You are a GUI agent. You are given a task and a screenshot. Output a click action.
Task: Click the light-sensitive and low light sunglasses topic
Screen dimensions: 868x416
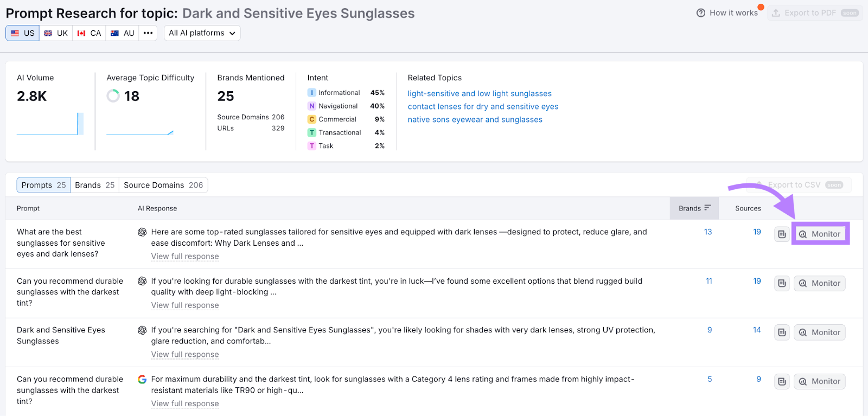click(x=480, y=93)
